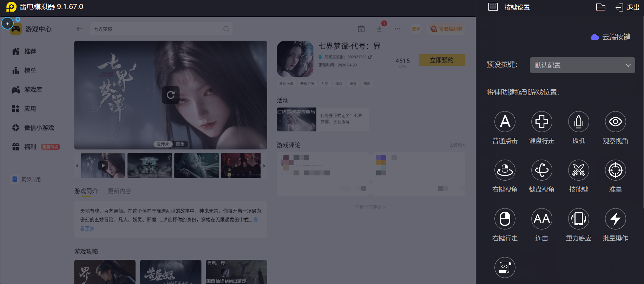Copy the player group number icon
Viewport: 644px width, 284px height.
coord(370,57)
